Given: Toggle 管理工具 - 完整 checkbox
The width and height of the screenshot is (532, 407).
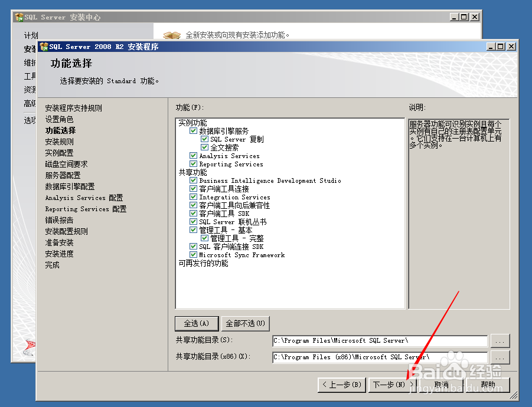Looking at the screenshot, I should coord(204,238).
